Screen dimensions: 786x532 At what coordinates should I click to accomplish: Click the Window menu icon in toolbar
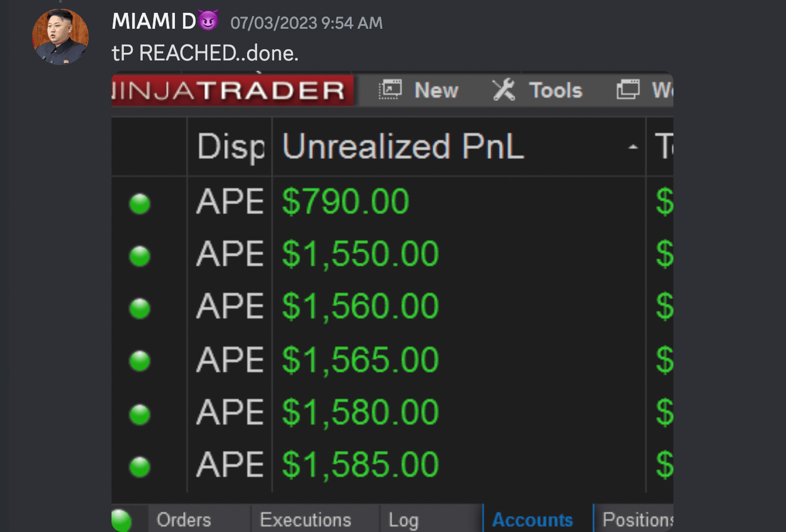point(628,90)
